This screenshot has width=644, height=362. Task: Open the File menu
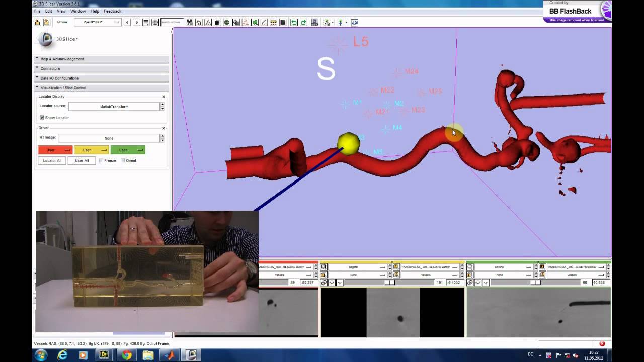click(x=37, y=11)
